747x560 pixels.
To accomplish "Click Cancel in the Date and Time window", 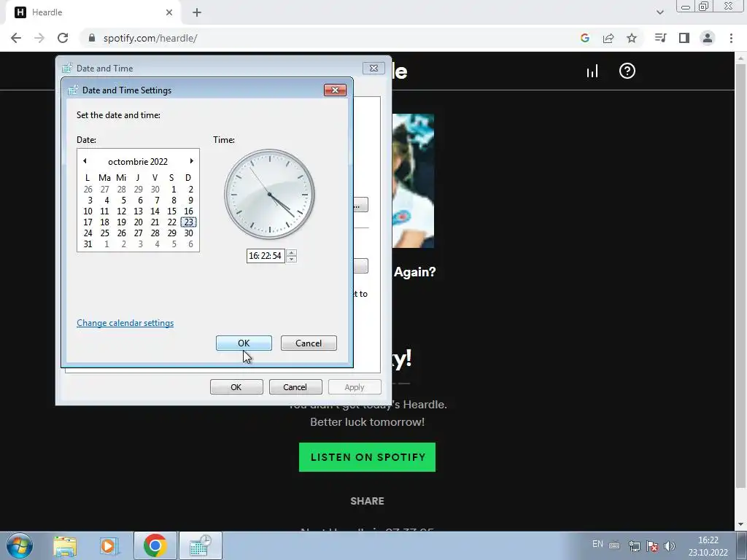I will [295, 386].
